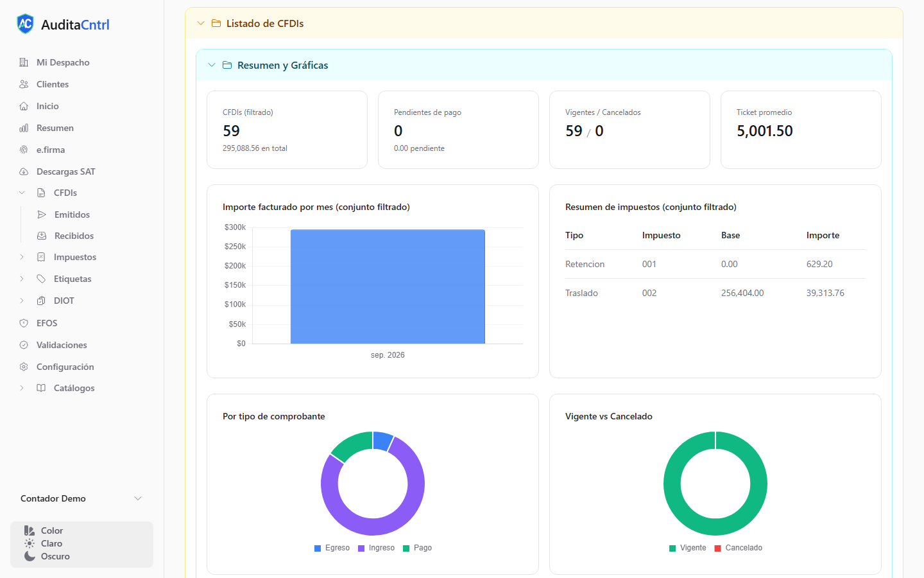
Task: Click the 5,001.50 ticket promedio value
Action: point(765,131)
